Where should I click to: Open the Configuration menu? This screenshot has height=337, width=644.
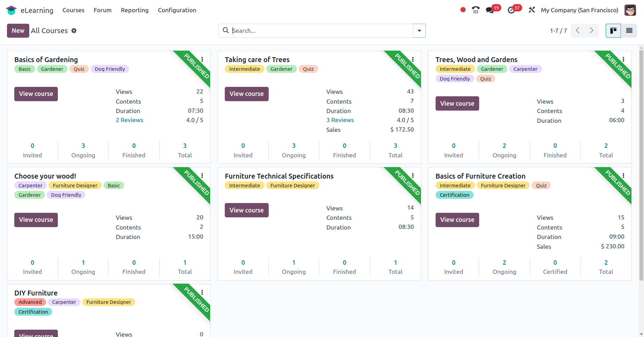point(177,10)
